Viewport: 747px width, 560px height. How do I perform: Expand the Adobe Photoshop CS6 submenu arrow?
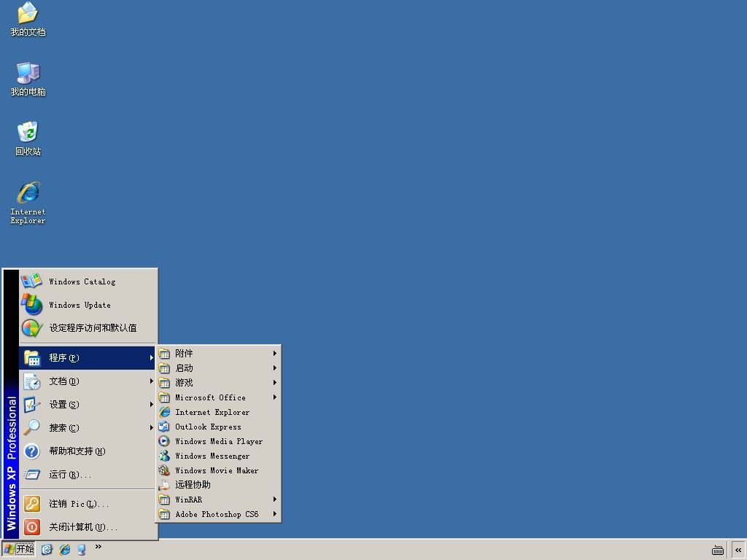(275, 514)
